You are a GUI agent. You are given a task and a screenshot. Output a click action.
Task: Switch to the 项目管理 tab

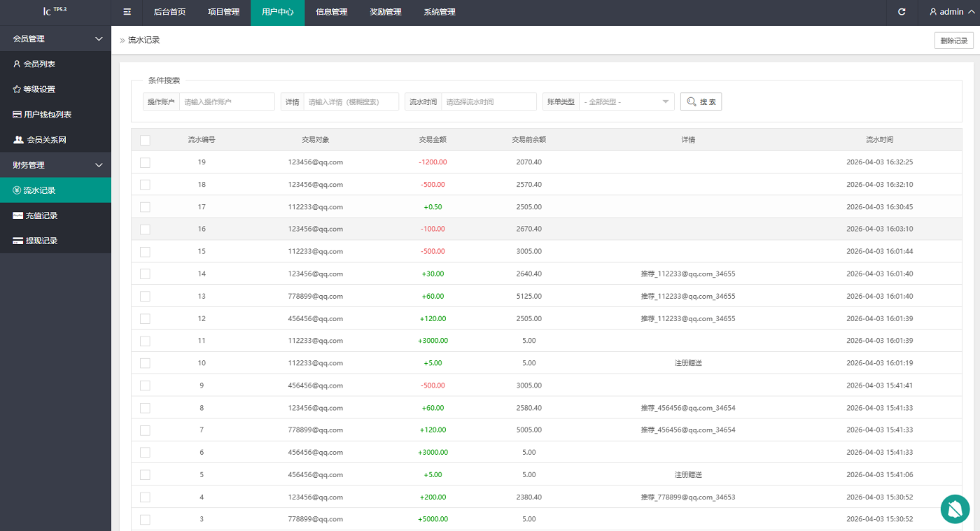[223, 12]
